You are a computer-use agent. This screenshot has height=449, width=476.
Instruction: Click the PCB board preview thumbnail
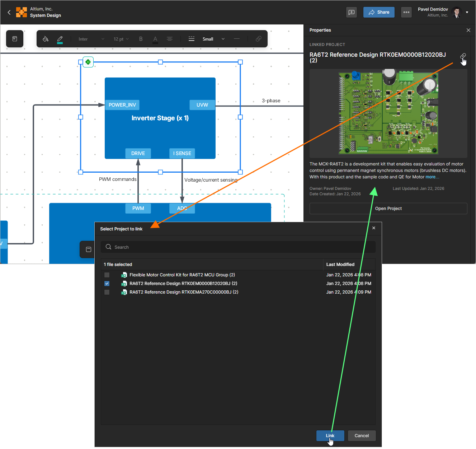388,113
